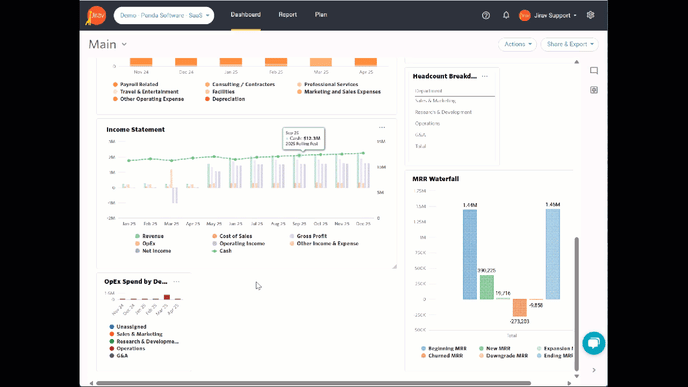
Task: Open the comments panel icon
Action: 594,71
